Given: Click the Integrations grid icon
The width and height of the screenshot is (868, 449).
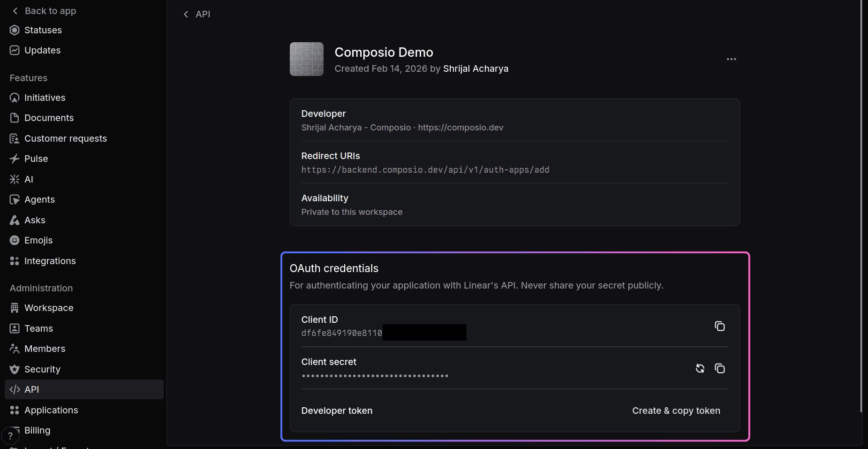Looking at the screenshot, I should [15, 261].
